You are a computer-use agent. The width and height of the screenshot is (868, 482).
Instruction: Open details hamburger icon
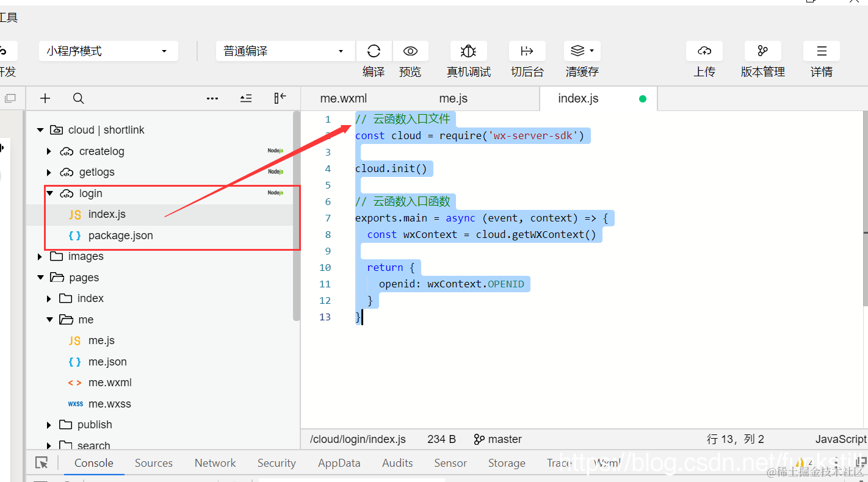coord(822,51)
